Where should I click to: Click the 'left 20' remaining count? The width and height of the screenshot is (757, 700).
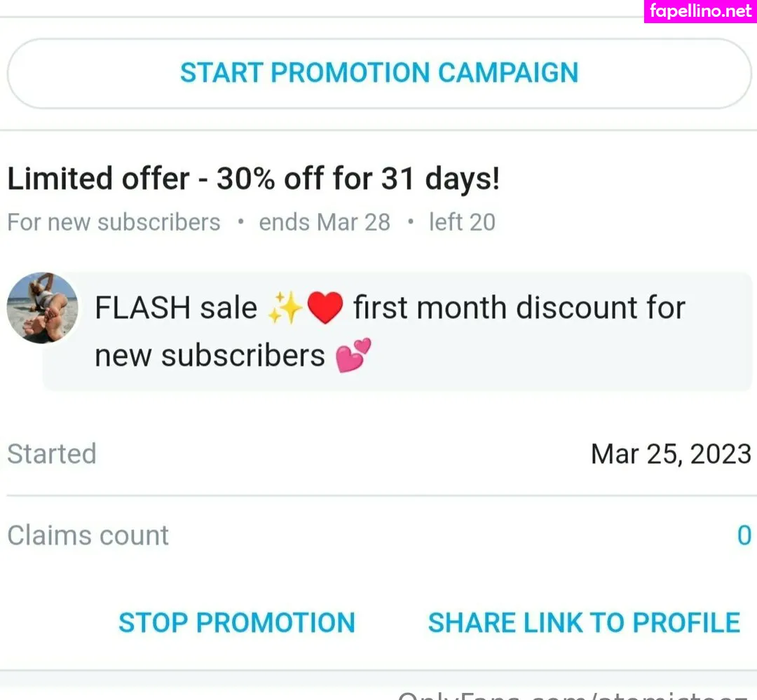462,222
